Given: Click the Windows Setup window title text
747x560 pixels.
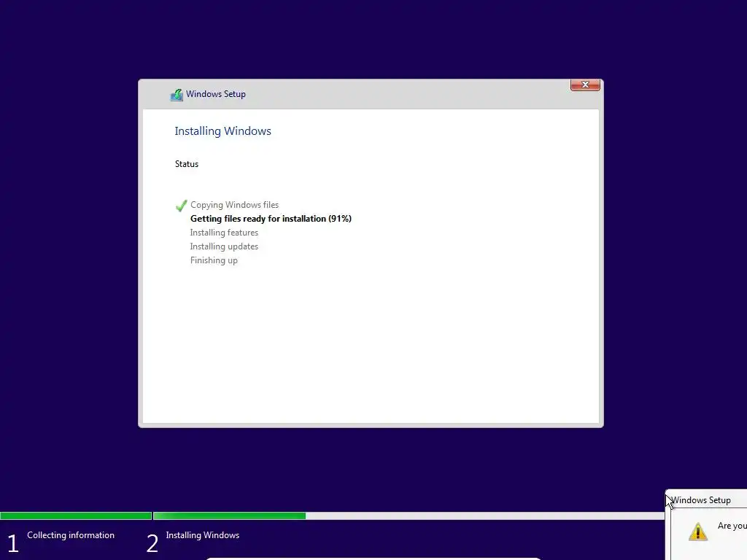Looking at the screenshot, I should point(216,94).
